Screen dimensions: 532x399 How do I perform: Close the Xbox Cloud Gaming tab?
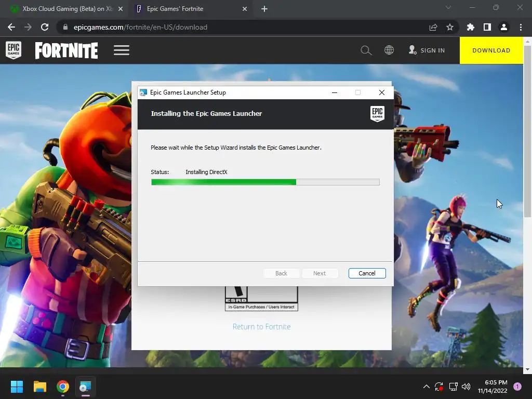pos(121,9)
